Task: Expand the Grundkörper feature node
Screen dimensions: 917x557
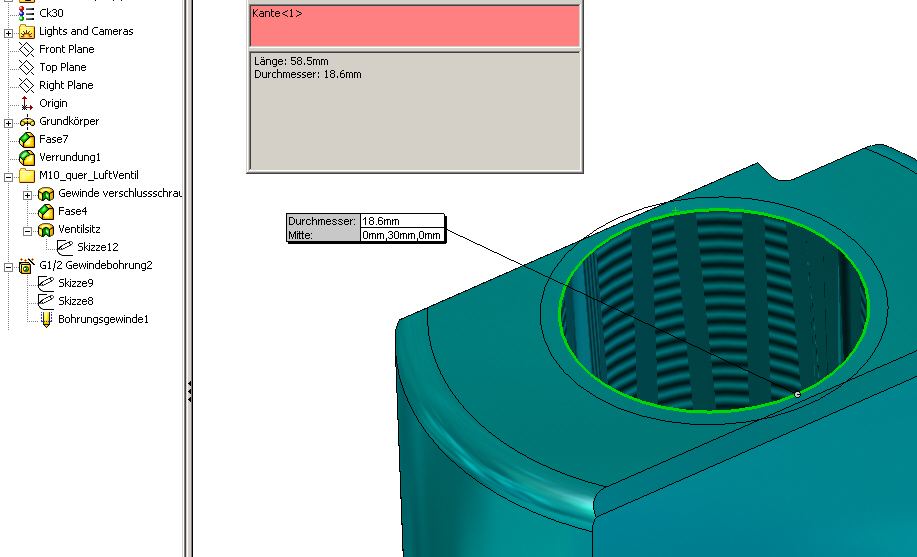Action: pyautogui.click(x=8, y=123)
